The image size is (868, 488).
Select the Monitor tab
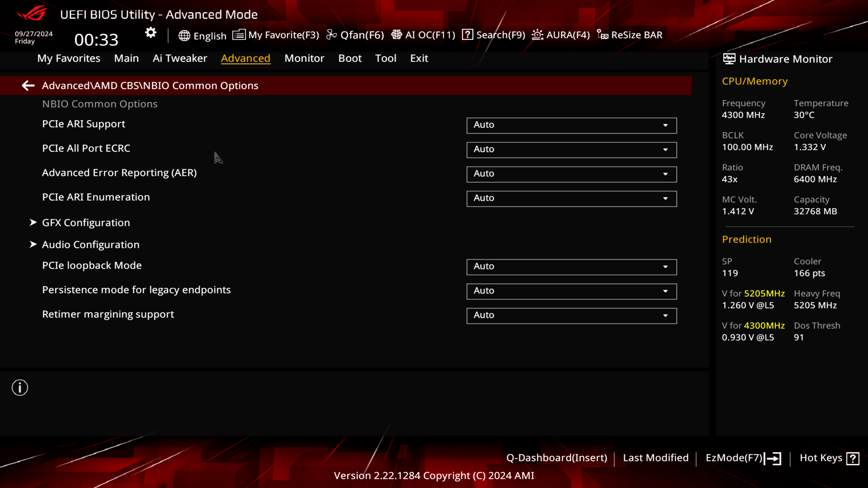(304, 58)
